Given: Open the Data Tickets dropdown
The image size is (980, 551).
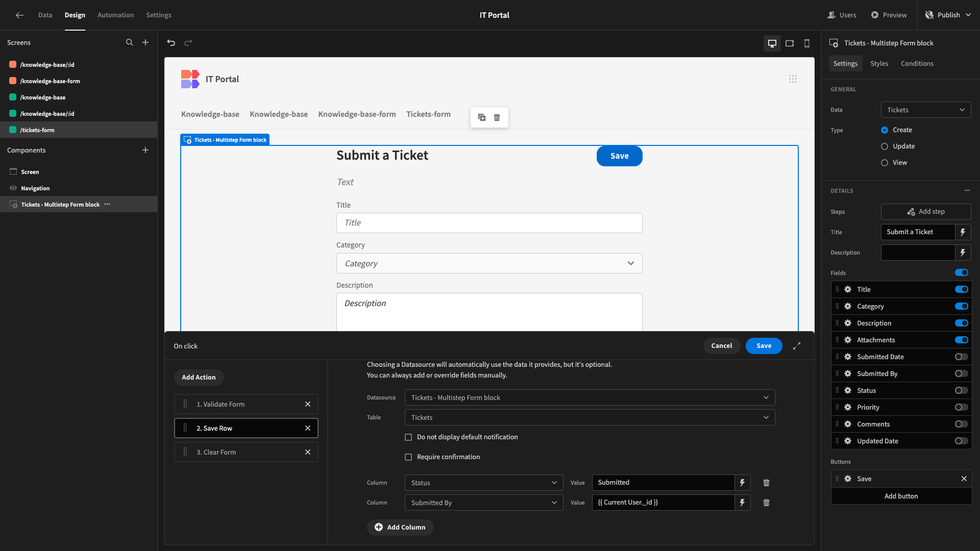Looking at the screenshot, I should (x=926, y=110).
